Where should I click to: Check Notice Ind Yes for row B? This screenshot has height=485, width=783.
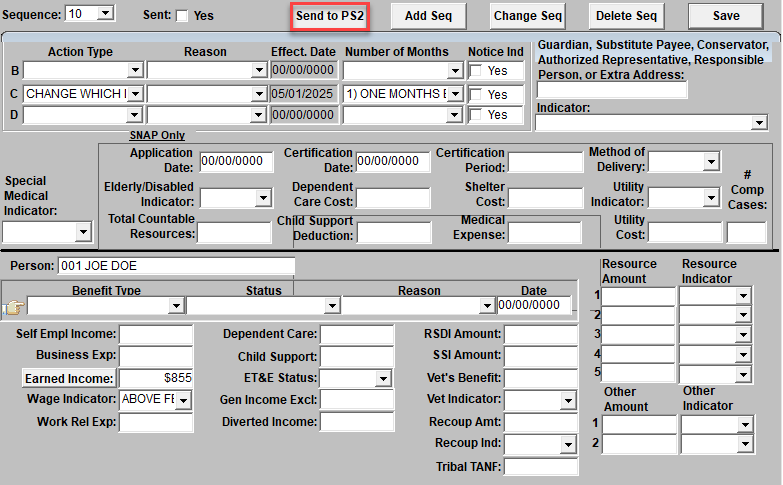(476, 70)
